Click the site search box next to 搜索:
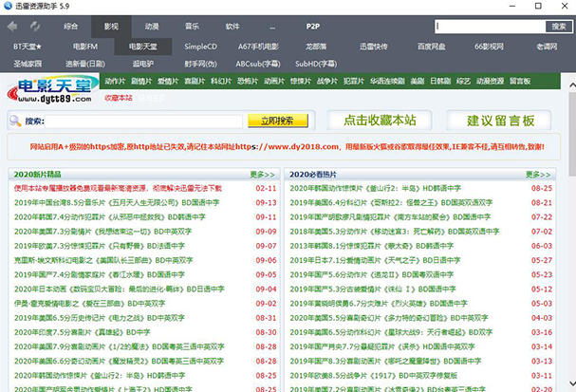 (143, 121)
